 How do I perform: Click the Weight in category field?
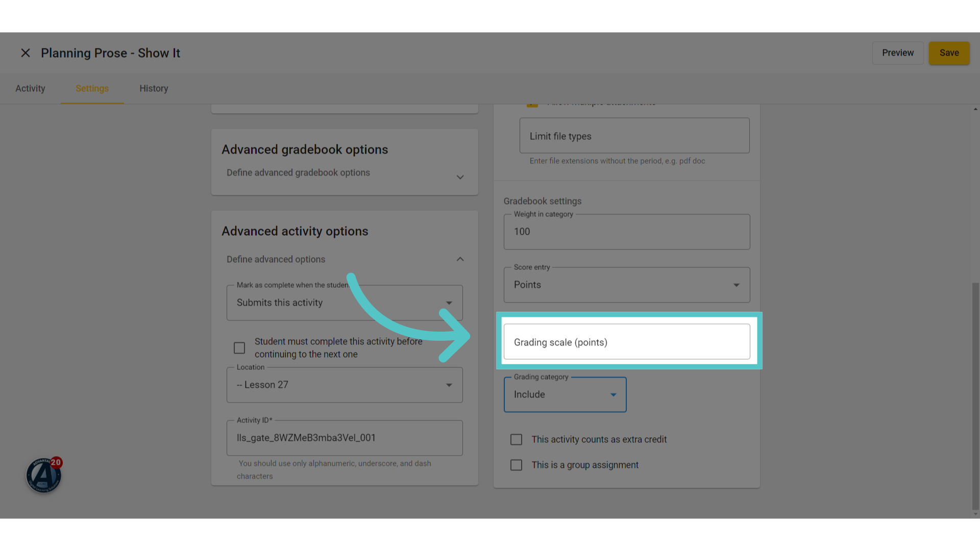(627, 232)
